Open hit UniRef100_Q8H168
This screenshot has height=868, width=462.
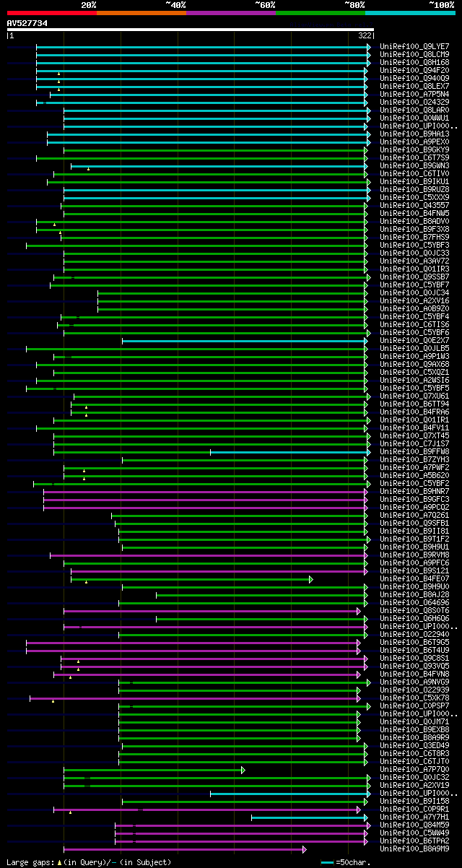[x=414, y=62]
